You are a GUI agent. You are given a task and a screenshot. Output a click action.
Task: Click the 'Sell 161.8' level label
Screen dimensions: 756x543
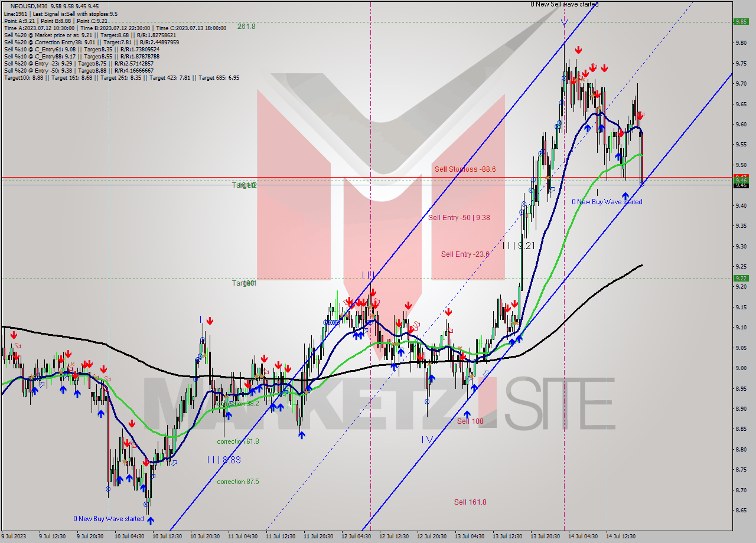click(470, 502)
